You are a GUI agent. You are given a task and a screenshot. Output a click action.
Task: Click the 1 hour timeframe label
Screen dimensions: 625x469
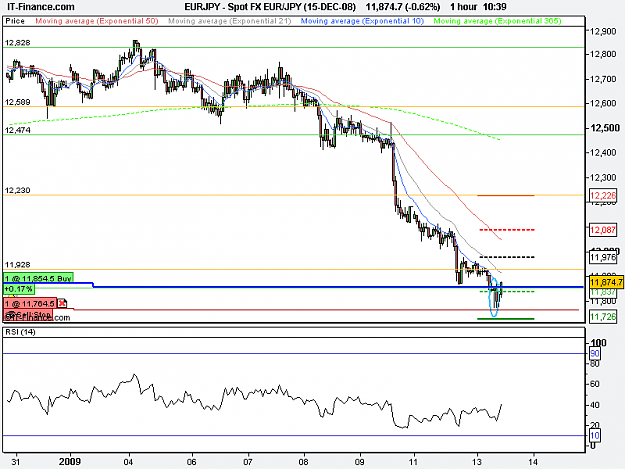pos(464,7)
